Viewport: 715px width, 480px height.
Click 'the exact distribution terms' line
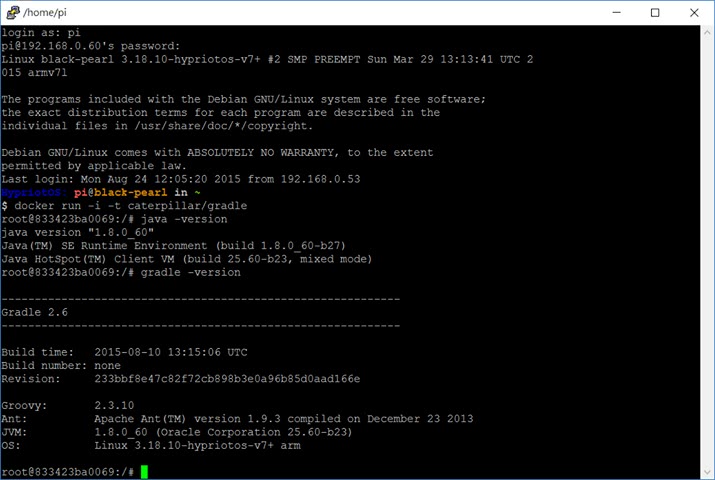(221, 112)
